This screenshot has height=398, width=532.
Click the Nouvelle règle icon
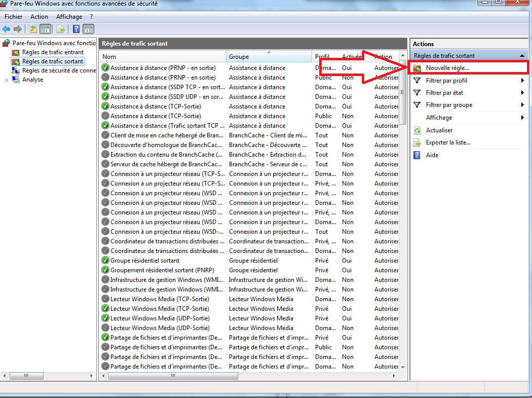point(417,68)
